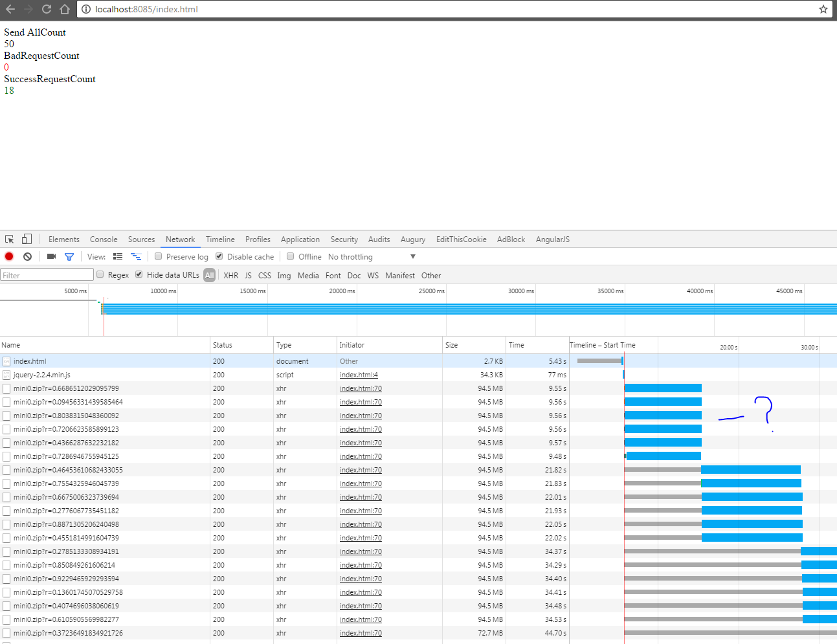This screenshot has height=644, width=837.
Task: Click timeline bar of mini0.zip?r=0.7554325946045739
Action: [x=751, y=483]
